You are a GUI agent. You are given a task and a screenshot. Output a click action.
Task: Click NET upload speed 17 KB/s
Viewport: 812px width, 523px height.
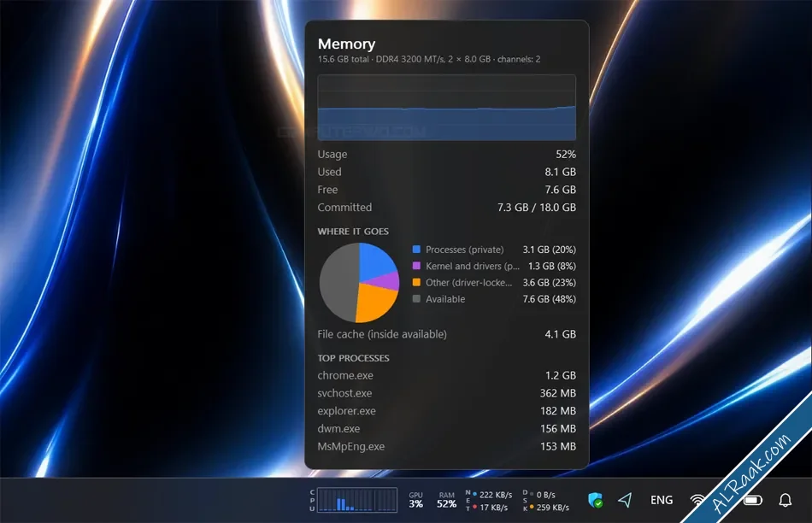click(493, 508)
